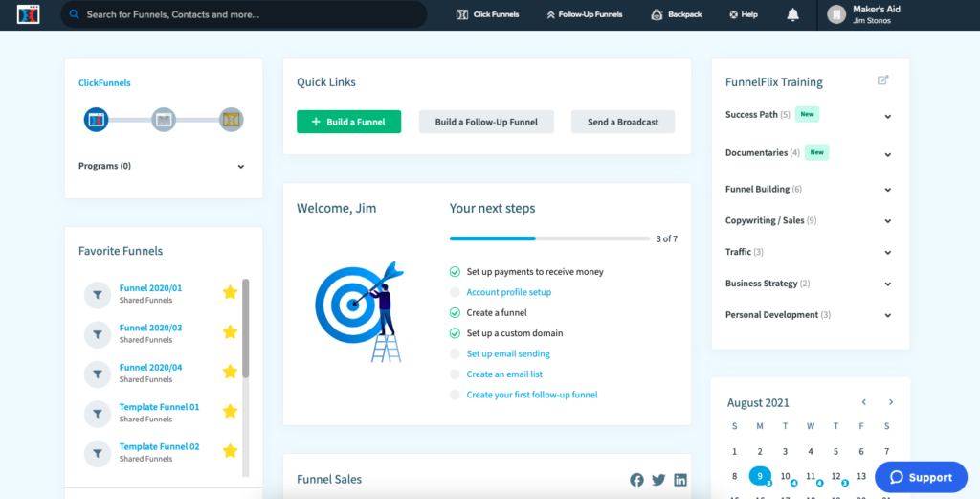This screenshot has width=980, height=499.
Task: Click the next steps progress bar
Action: 550,238
